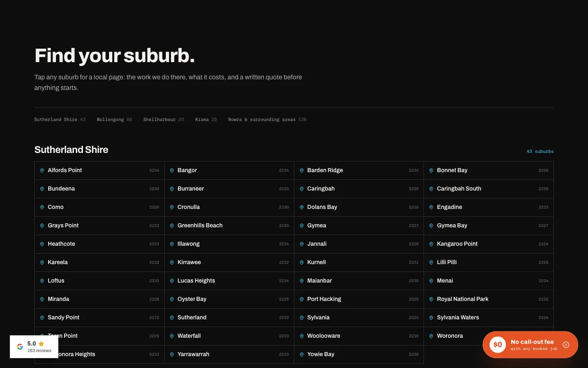Click the Sutherland Shire section heading
Screen dimensions: 588x368
point(71,150)
